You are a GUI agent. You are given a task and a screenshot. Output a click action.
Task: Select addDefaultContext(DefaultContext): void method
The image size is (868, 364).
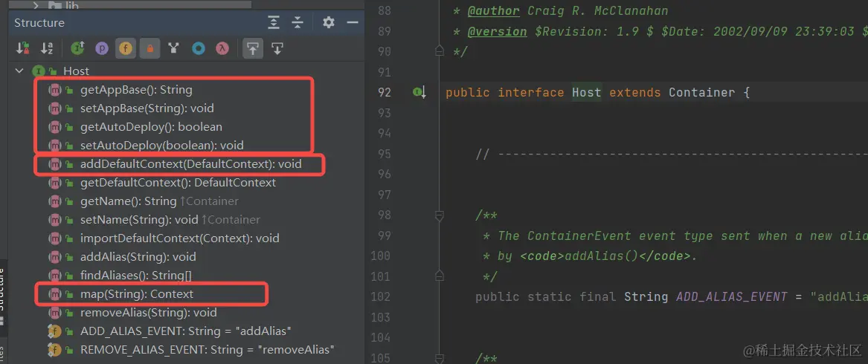pyautogui.click(x=190, y=164)
